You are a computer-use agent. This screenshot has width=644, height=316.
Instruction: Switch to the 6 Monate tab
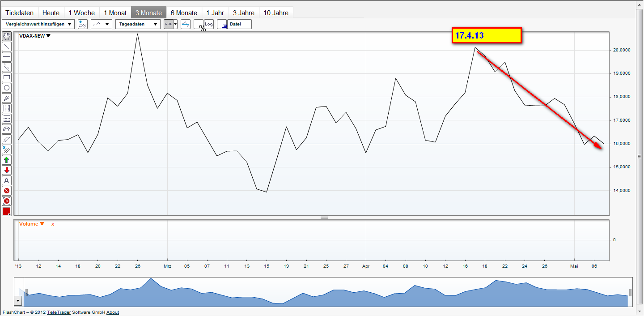click(x=184, y=13)
